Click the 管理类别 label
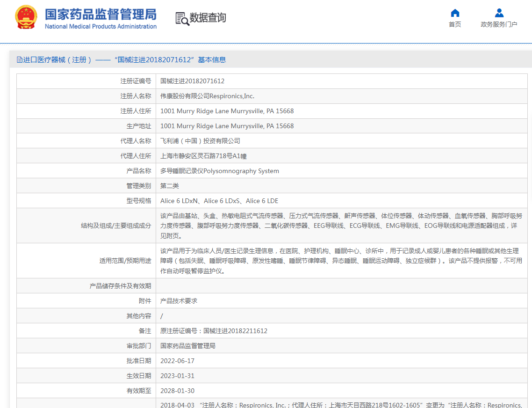 [139, 186]
